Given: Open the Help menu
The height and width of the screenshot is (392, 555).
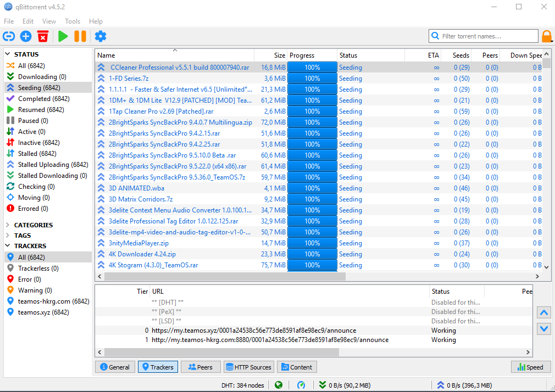Looking at the screenshot, I should point(96,21).
